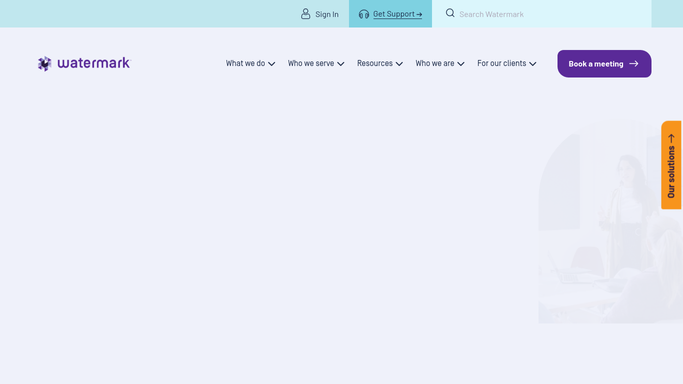
Task: Expand the Who we are chevron
Action: point(461,64)
